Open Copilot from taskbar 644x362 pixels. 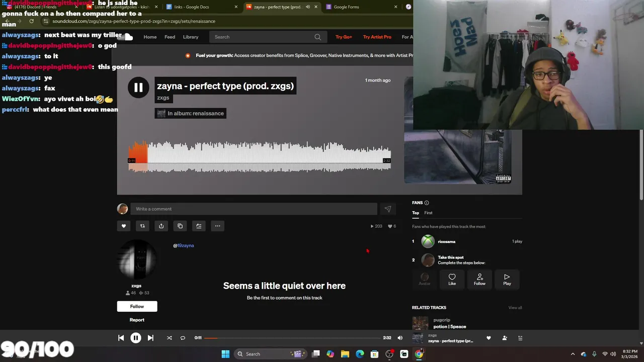click(x=330, y=354)
